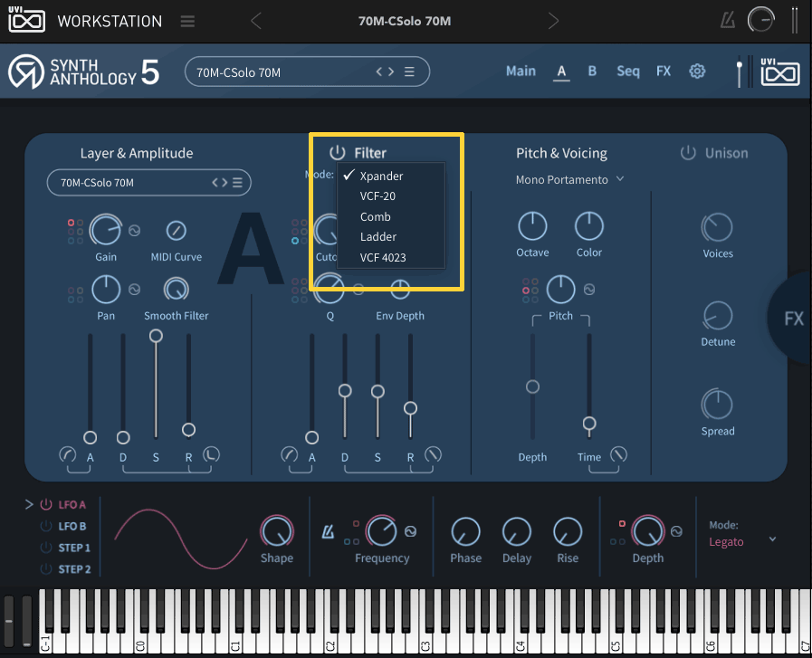The image size is (812, 658).
Task: Switch to the Main tab
Action: [521, 71]
